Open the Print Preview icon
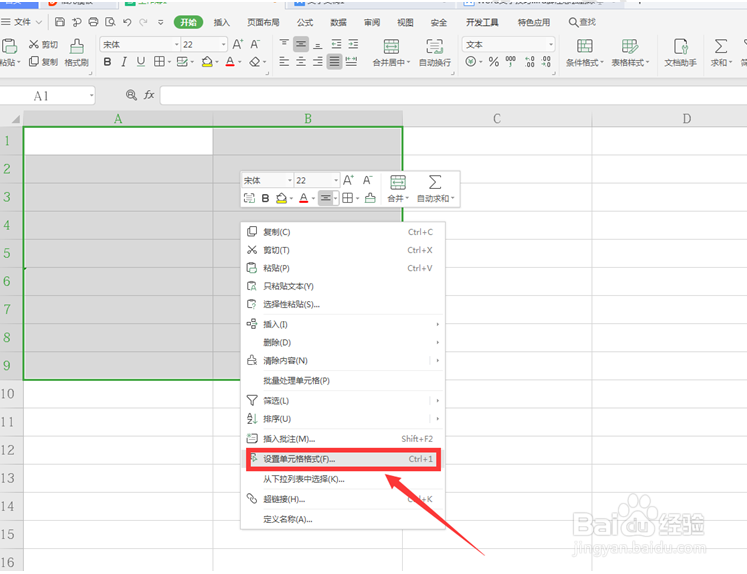This screenshot has width=747, height=574. tap(110, 22)
